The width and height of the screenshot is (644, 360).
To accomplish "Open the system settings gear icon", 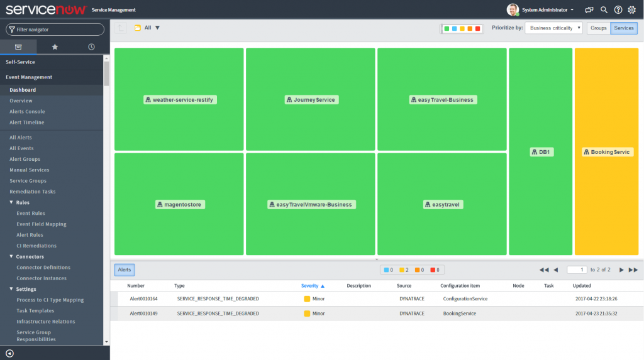I will (x=632, y=10).
